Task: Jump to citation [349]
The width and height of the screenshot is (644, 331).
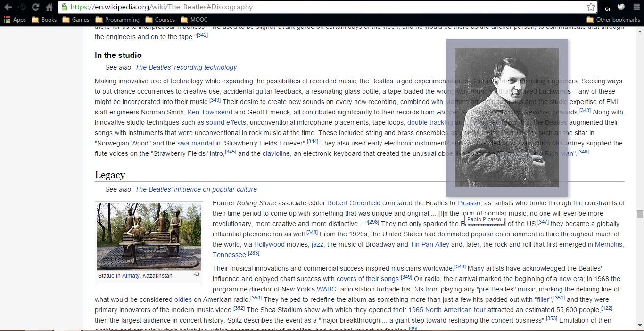Action: click(x=406, y=277)
